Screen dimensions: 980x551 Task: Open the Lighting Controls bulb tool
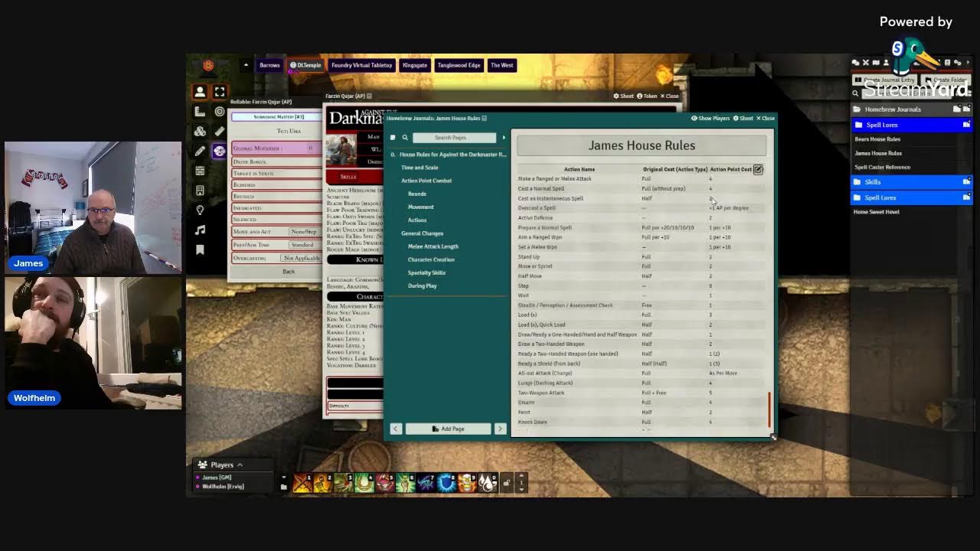pos(200,210)
